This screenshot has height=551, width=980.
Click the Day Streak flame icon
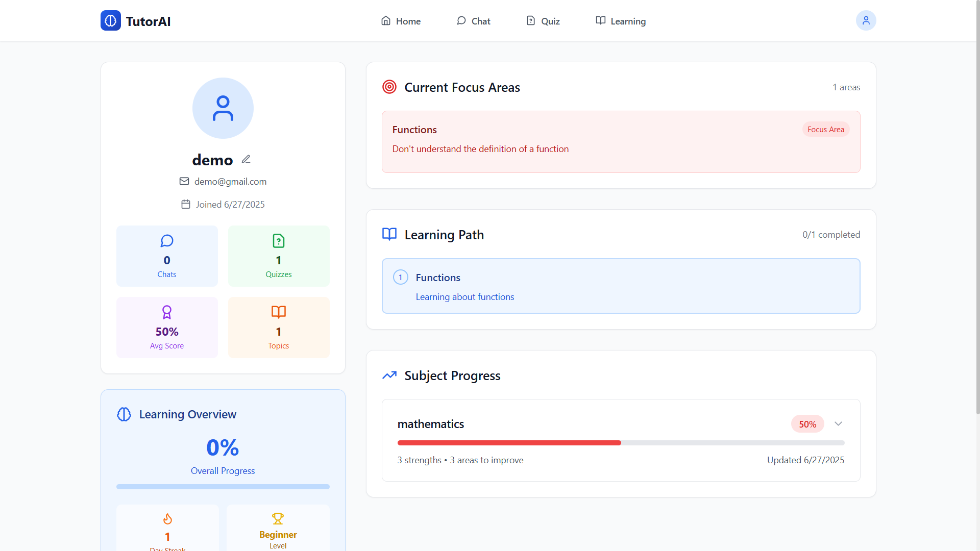[x=167, y=519]
